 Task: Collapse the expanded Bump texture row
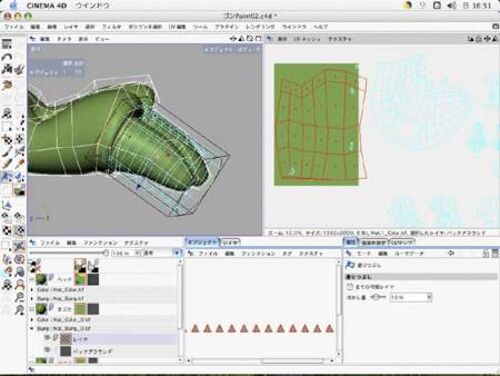32,328
